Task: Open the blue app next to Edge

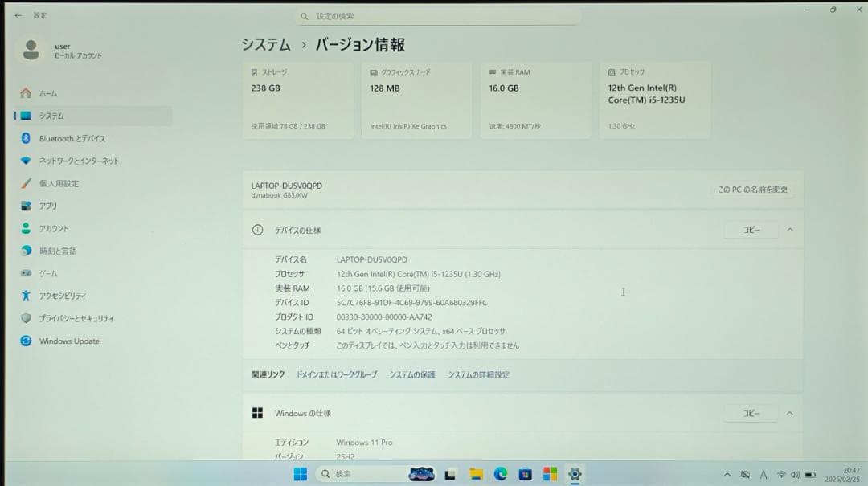Action: [525, 475]
